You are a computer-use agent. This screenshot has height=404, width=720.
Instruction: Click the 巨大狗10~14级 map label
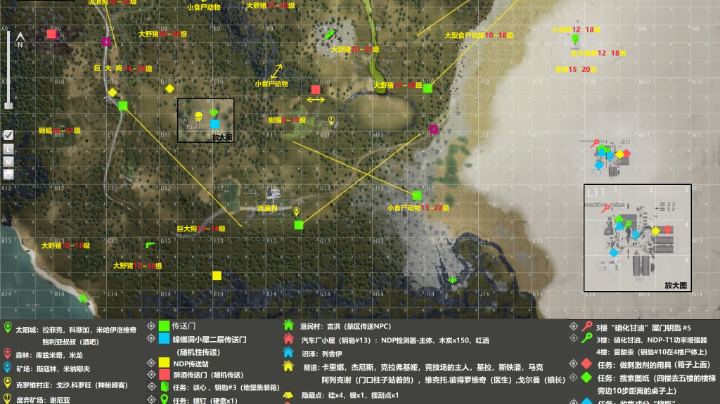point(201,229)
